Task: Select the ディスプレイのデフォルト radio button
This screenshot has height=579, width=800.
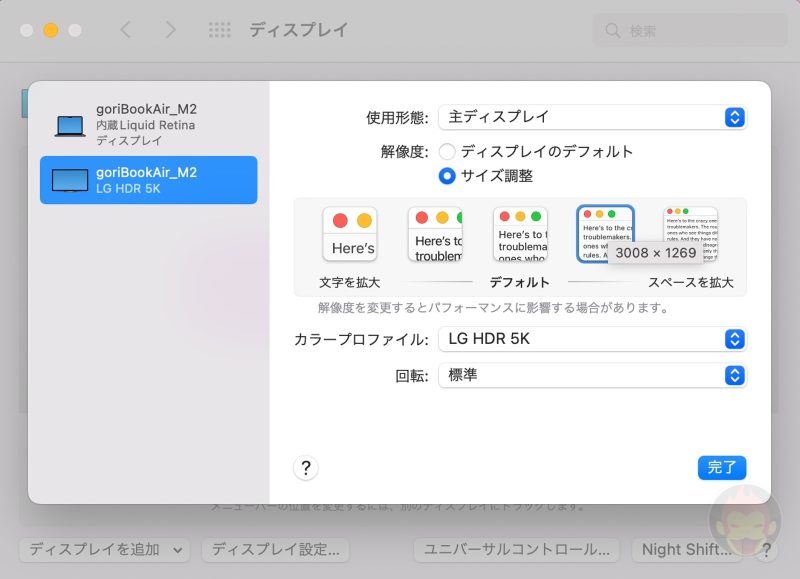Action: click(x=447, y=152)
